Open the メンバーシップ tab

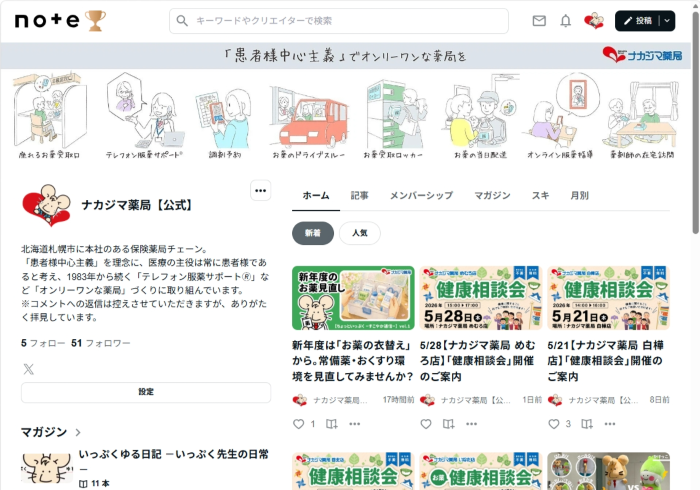421,196
